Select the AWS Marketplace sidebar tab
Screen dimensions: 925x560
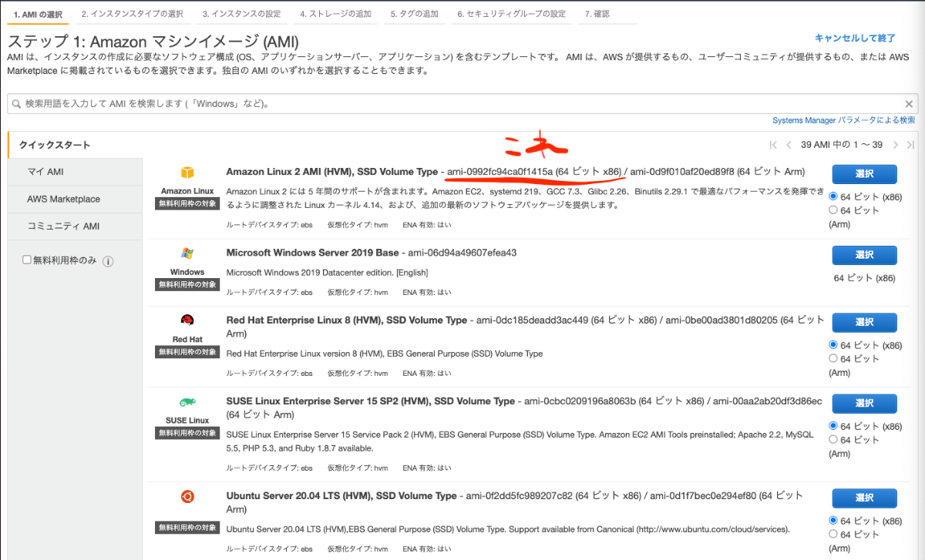(x=75, y=199)
